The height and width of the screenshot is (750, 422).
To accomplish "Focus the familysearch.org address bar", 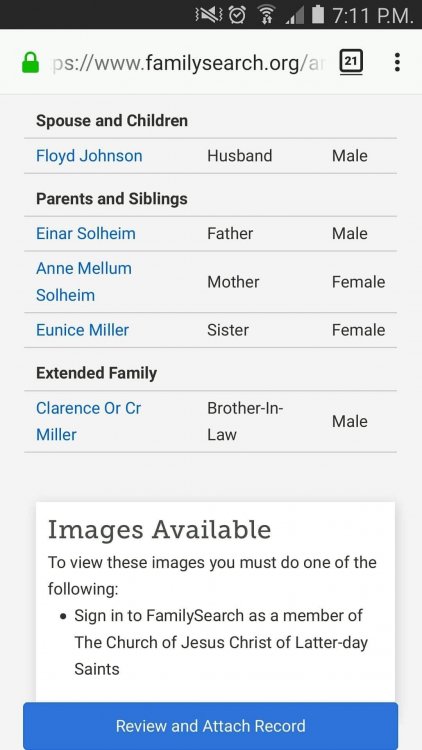I will (x=187, y=63).
